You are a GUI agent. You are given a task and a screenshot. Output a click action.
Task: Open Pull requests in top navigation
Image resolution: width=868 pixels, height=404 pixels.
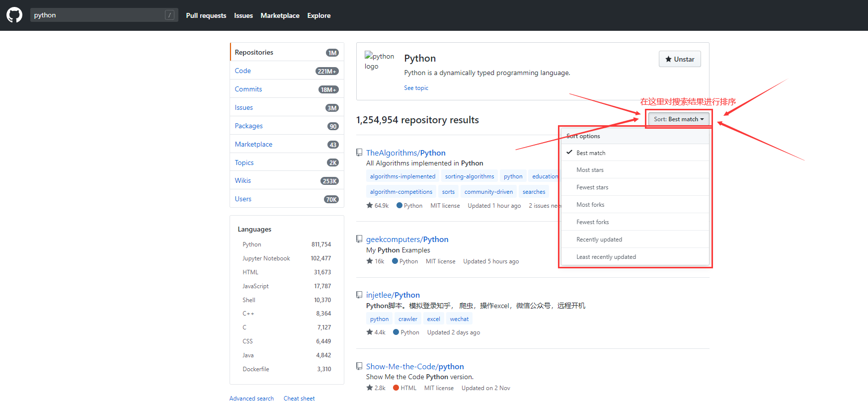tap(206, 15)
